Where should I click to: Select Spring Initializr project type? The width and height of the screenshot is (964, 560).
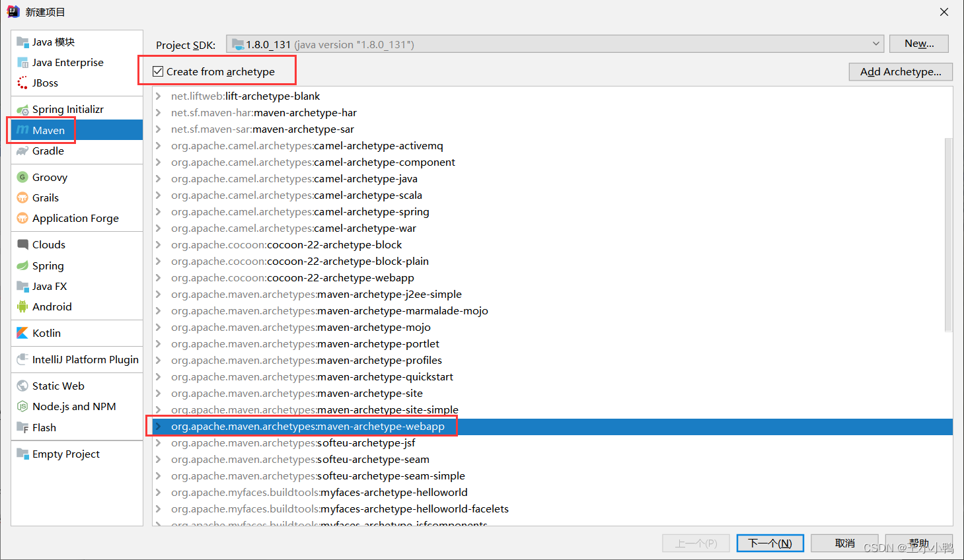(77, 109)
